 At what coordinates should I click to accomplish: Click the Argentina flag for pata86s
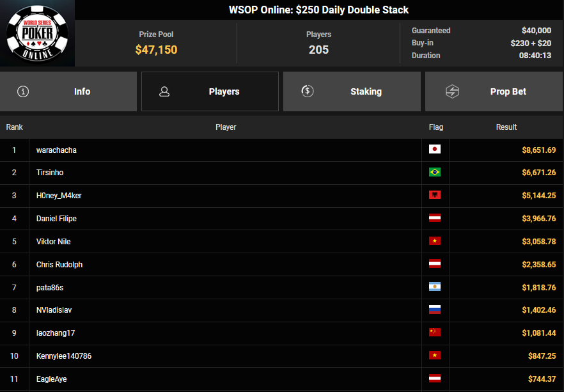coord(435,287)
